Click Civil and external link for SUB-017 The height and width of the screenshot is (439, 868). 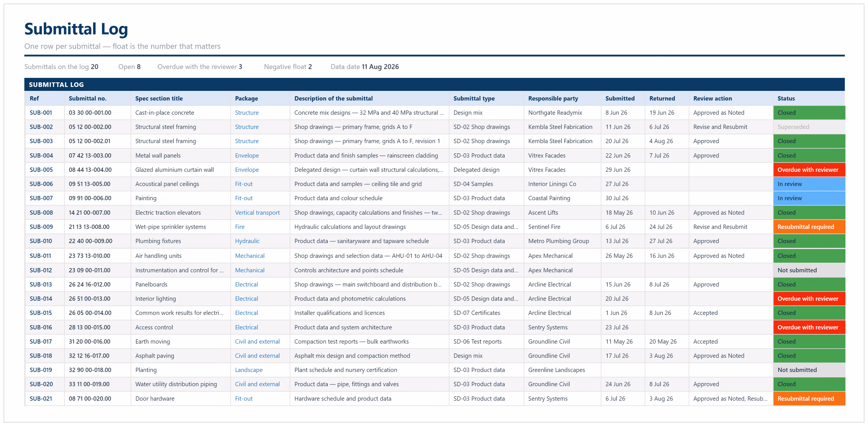[x=257, y=342]
